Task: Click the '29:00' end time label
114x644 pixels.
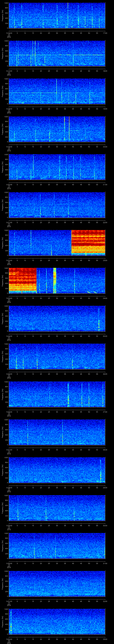Action: click(x=105, y=487)
